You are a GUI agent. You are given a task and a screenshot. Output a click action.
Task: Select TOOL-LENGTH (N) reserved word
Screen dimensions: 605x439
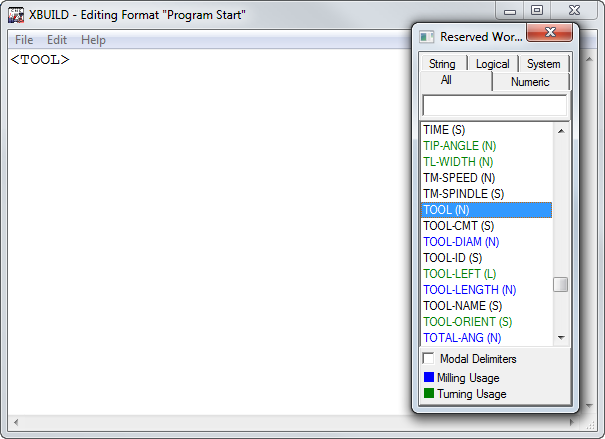click(486, 290)
